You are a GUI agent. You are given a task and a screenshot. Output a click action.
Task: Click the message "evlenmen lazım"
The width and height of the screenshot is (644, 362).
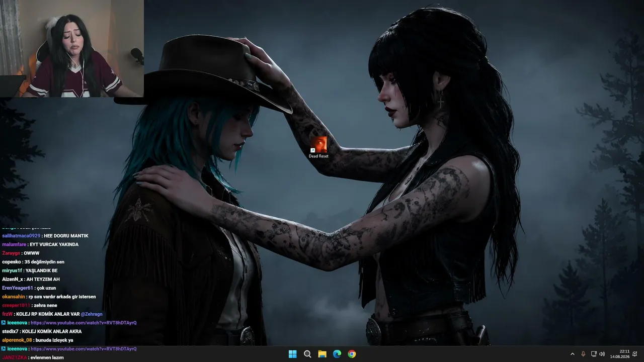(x=47, y=357)
